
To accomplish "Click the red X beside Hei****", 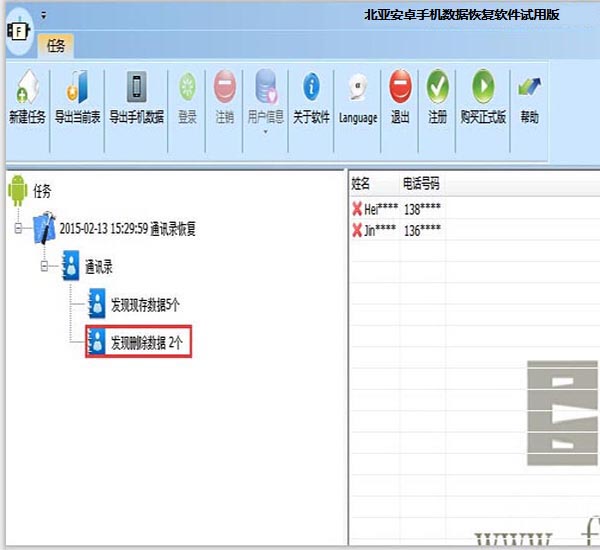I will pyautogui.click(x=357, y=209).
